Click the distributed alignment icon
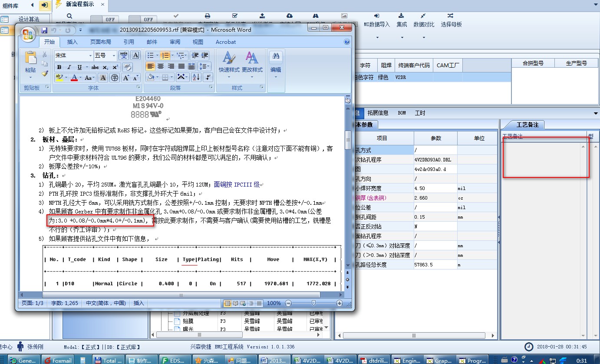The width and height of the screenshot is (600, 364). (191, 66)
